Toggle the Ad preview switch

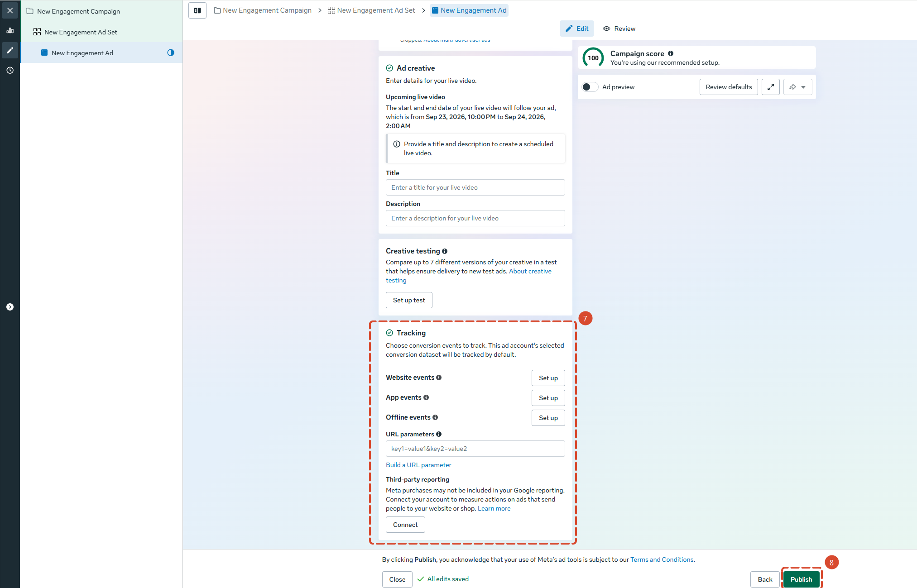590,87
